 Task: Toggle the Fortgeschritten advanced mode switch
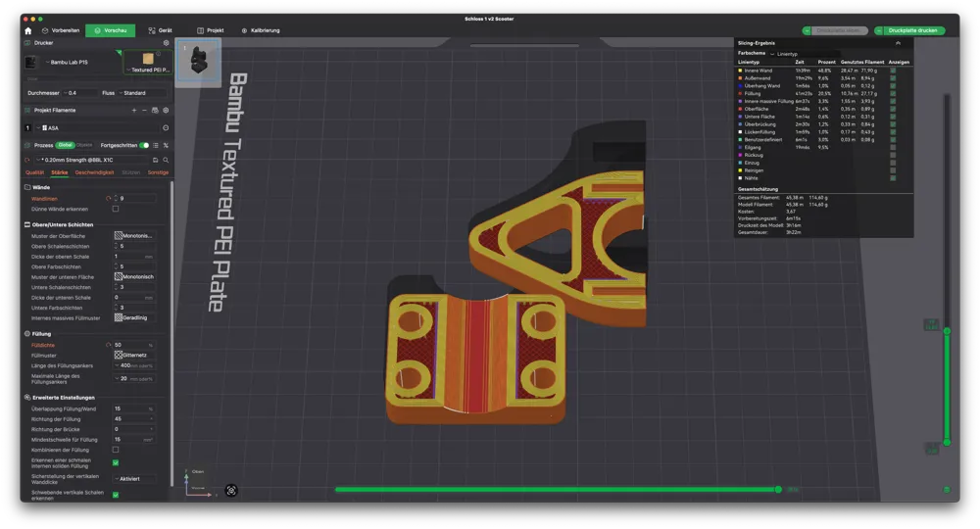pos(144,146)
